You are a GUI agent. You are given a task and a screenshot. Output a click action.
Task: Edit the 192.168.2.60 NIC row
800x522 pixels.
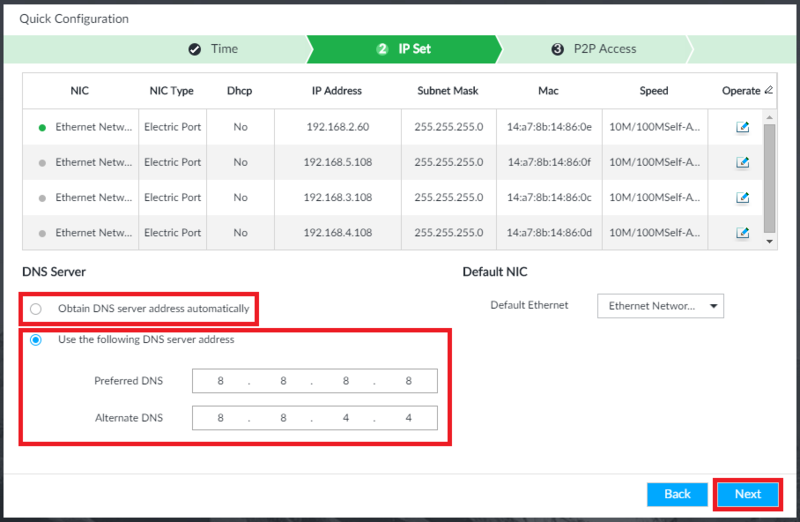pos(742,127)
